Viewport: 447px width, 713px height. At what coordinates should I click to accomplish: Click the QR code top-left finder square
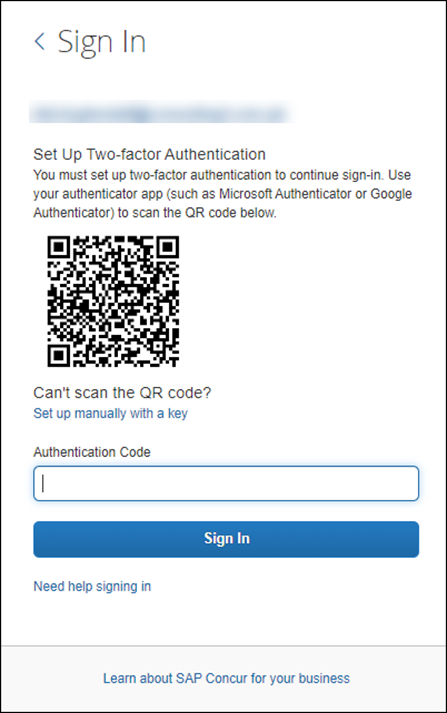point(59,247)
